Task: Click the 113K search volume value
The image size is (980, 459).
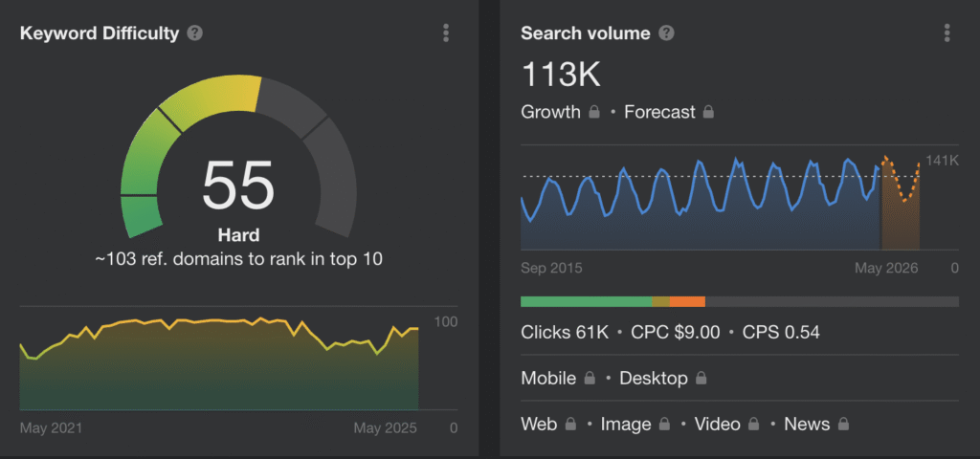Action: 561,75
